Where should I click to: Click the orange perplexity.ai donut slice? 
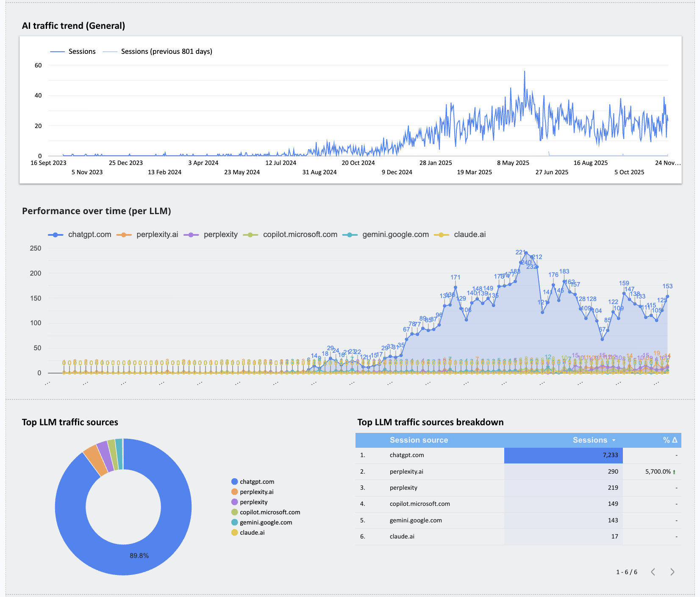pyautogui.click(x=95, y=460)
